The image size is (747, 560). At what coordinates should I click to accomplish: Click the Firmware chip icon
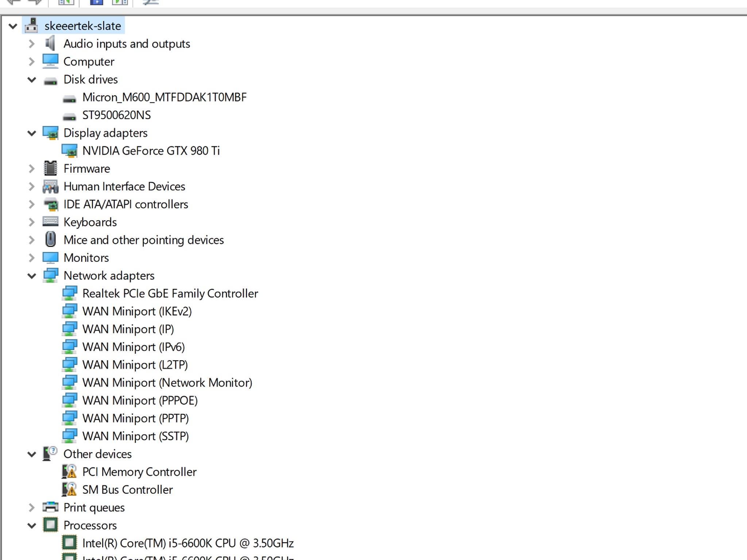50,168
